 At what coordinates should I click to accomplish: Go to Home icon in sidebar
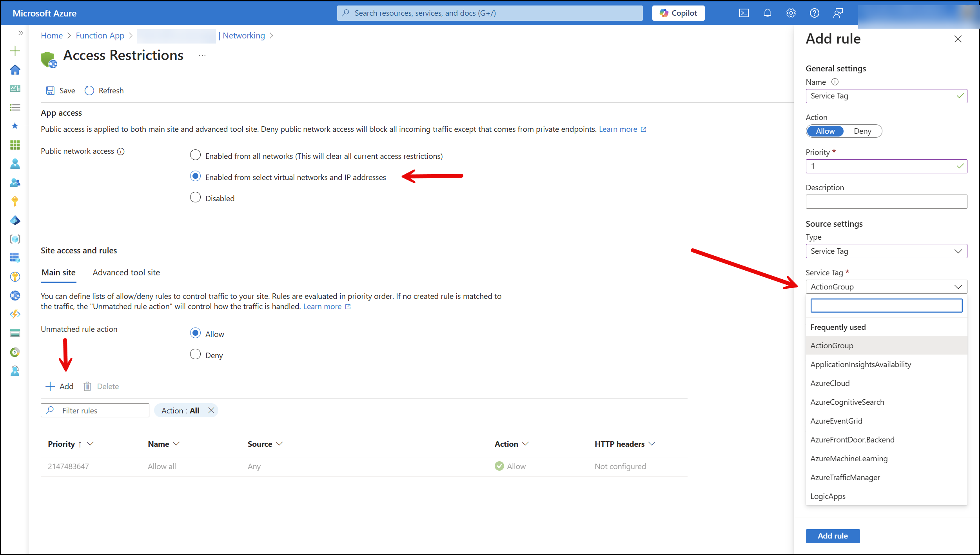[x=15, y=69]
